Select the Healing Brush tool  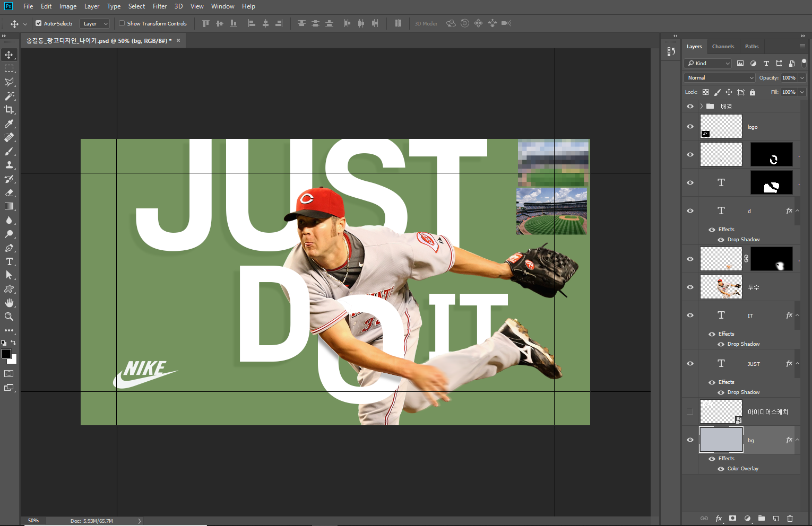click(9, 137)
